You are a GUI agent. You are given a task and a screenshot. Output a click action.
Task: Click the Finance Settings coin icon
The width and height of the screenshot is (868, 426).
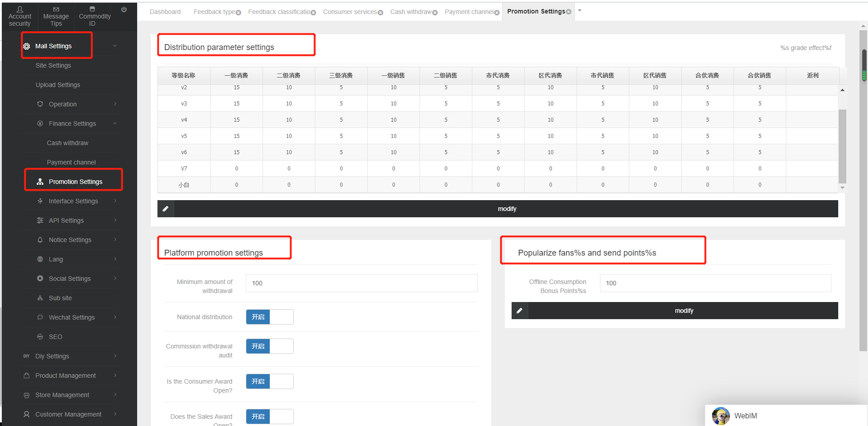coord(40,124)
